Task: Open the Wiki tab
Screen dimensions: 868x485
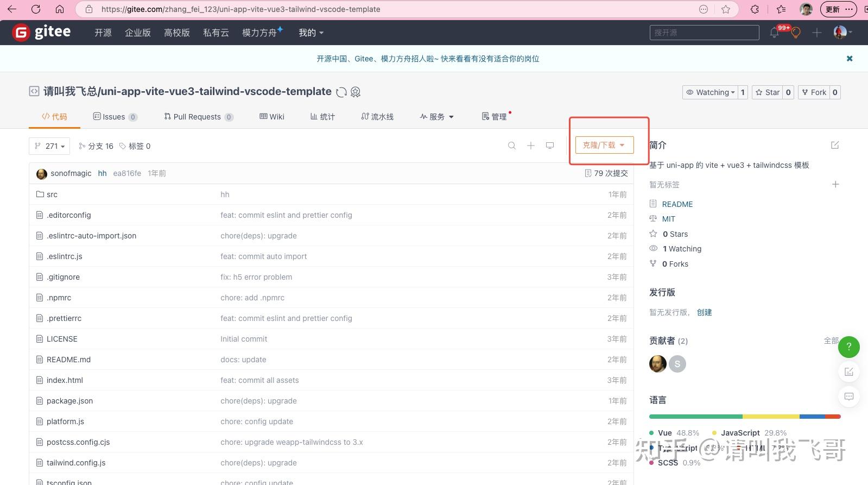Action: (x=272, y=117)
